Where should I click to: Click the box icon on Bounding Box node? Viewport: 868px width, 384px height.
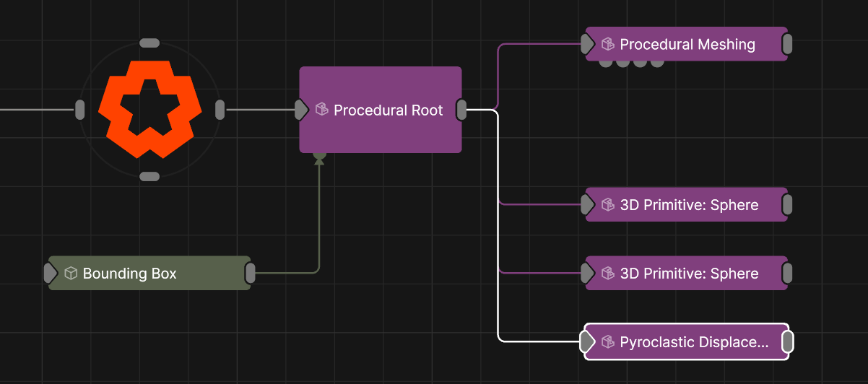71,274
